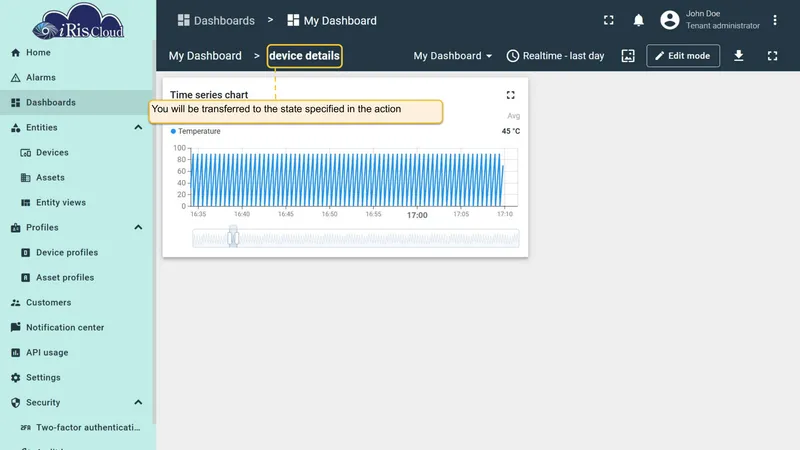Open the Realtime - last day time window
The width and height of the screenshot is (800, 450).
click(555, 56)
